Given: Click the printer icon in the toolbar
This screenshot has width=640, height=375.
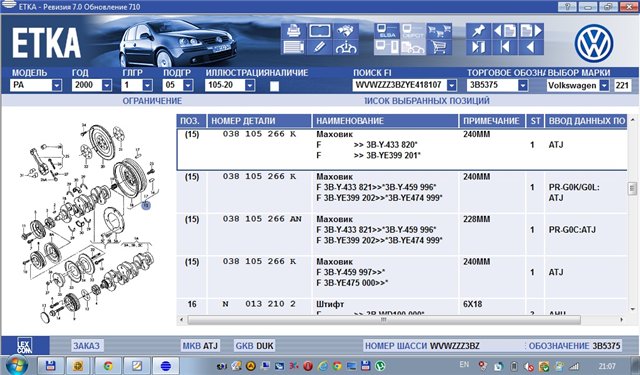Looking at the screenshot, I should tap(294, 31).
